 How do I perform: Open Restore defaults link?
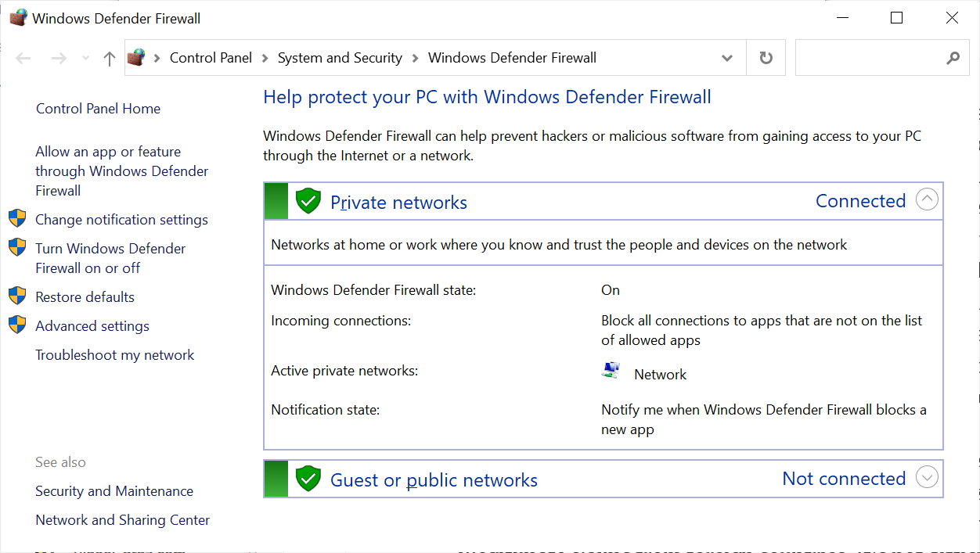(85, 297)
